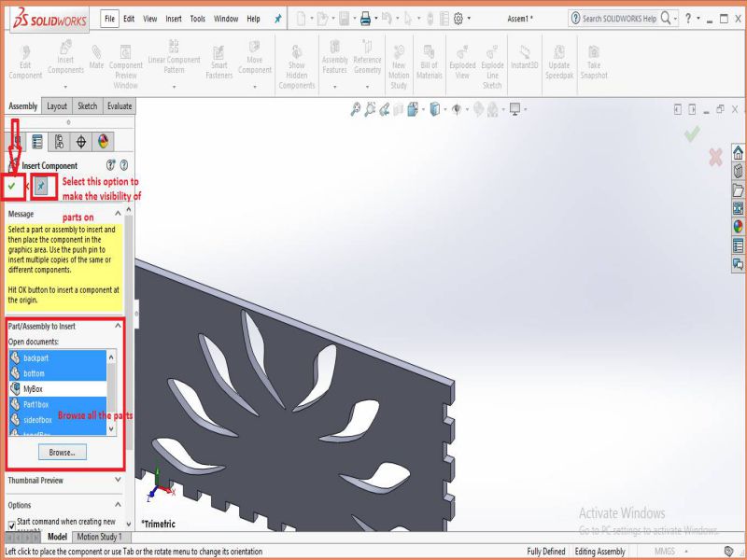Select the PropertyManager tab icon
The height and width of the screenshot is (560, 747).
37,142
